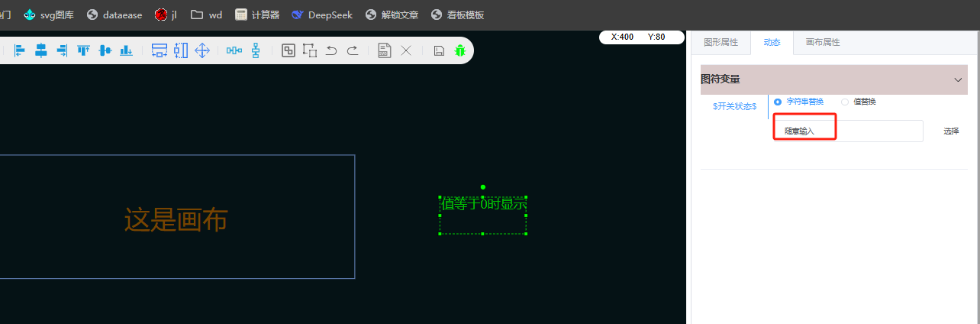The image size is (980, 324).
Task: Select the 字符串替换 radio option
Action: pos(799,102)
